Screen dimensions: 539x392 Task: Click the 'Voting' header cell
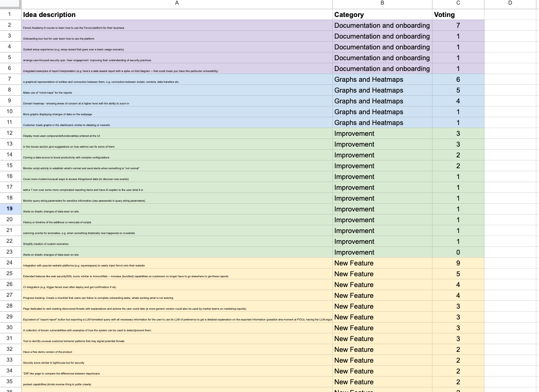point(458,14)
